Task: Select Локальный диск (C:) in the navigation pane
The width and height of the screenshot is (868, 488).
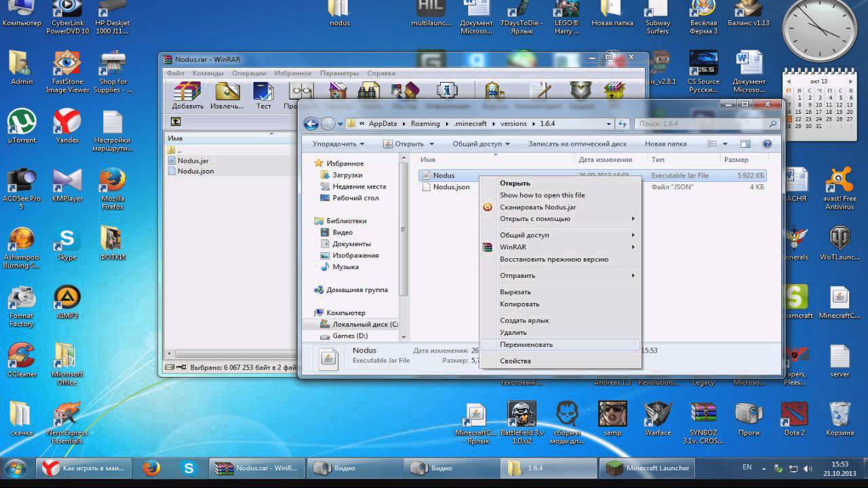Action: point(359,325)
